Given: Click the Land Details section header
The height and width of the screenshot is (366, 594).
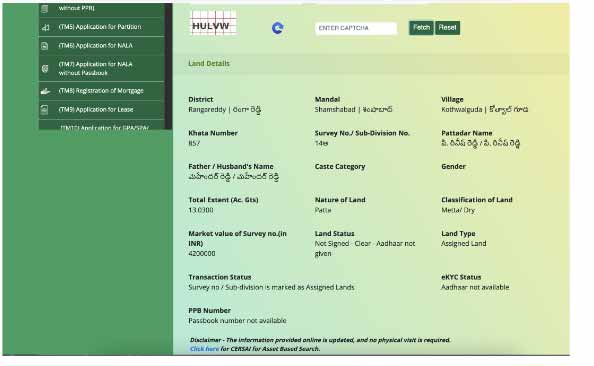Looking at the screenshot, I should 209,64.
